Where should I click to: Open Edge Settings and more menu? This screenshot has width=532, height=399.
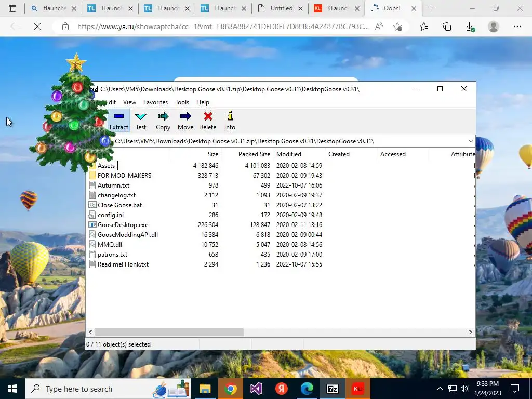517,26
